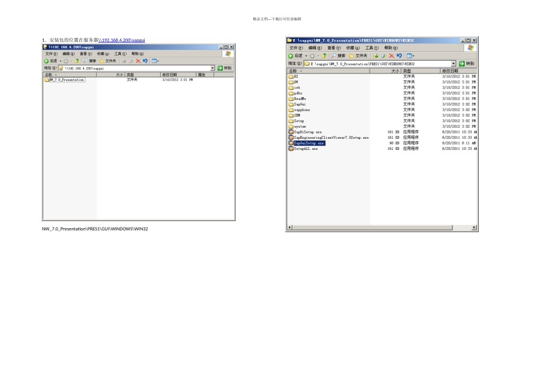Open Back history dropdown in left sapgui window
This screenshot has height=392, width=554.
[61, 61]
